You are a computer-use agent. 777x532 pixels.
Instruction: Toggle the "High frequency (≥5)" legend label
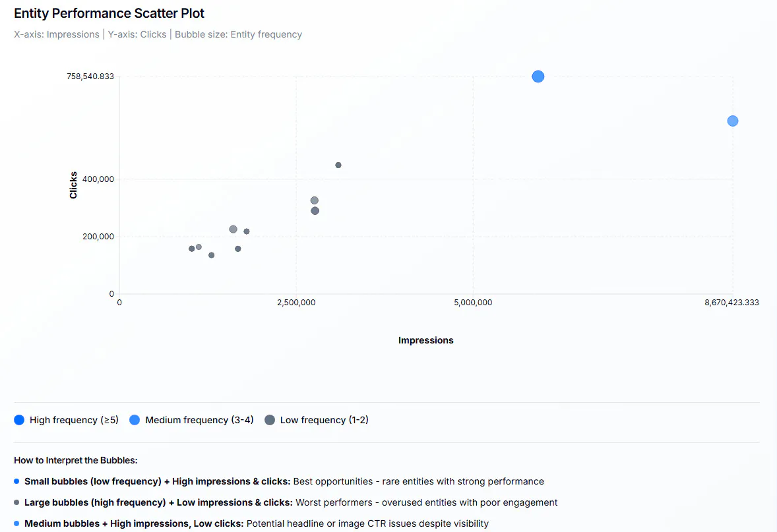pyautogui.click(x=74, y=420)
